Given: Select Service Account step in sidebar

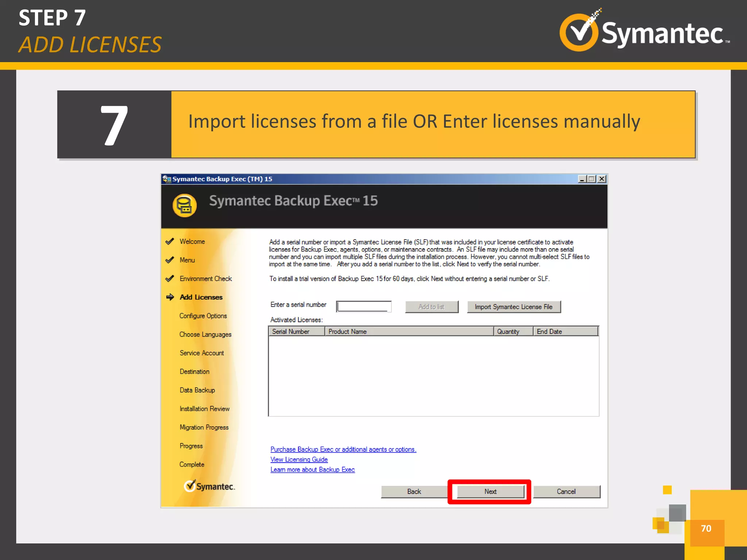Looking at the screenshot, I should click(202, 353).
